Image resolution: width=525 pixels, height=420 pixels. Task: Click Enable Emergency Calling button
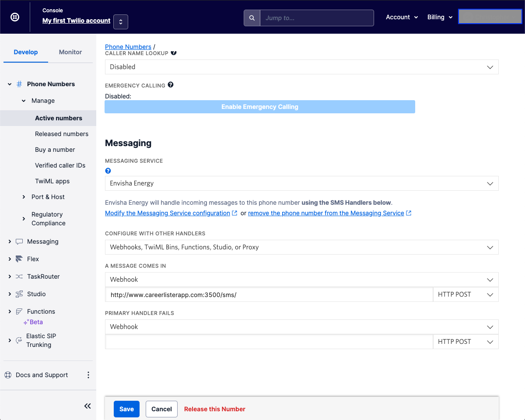260,107
